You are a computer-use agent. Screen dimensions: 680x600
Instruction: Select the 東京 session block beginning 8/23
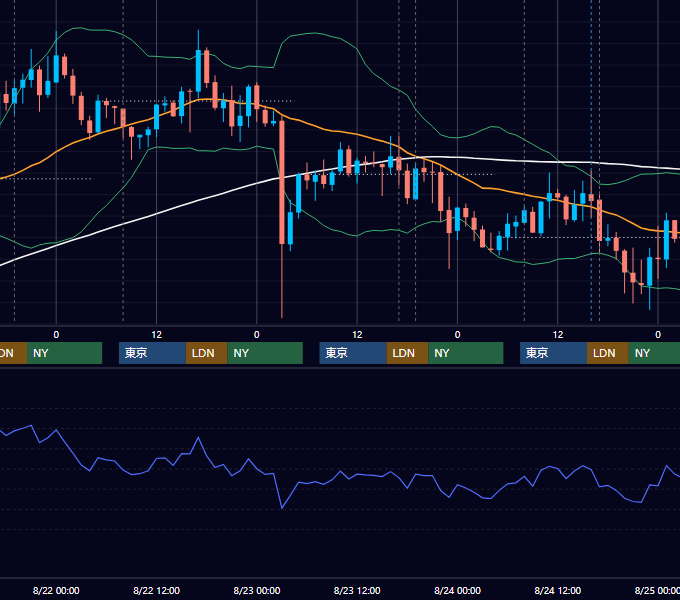[x=353, y=353]
